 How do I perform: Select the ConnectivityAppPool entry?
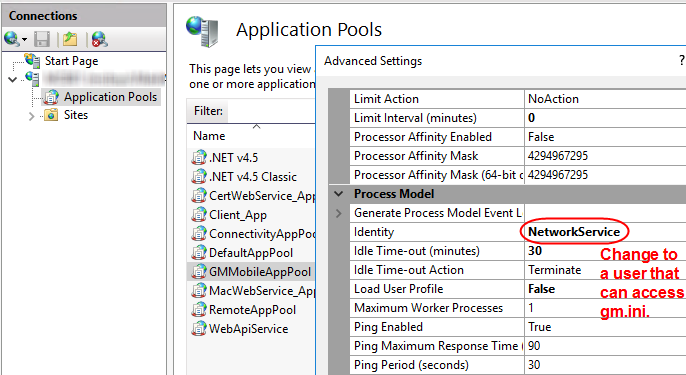pos(262,234)
